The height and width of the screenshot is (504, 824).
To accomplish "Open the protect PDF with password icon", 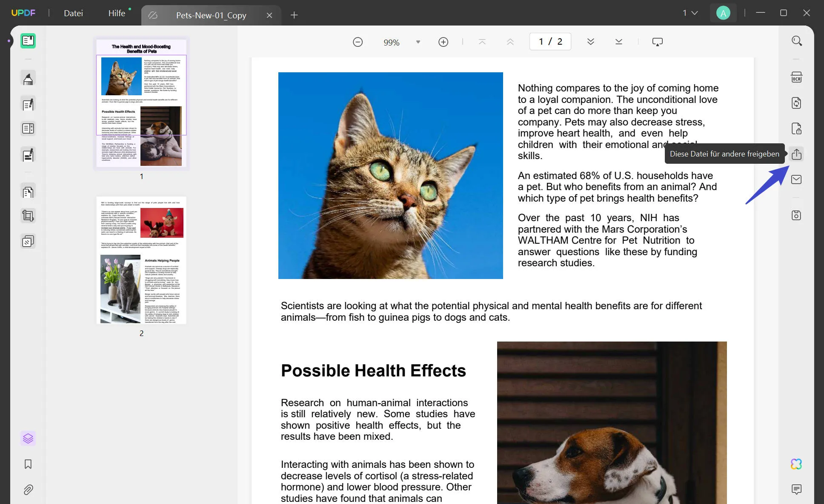I will click(x=796, y=128).
